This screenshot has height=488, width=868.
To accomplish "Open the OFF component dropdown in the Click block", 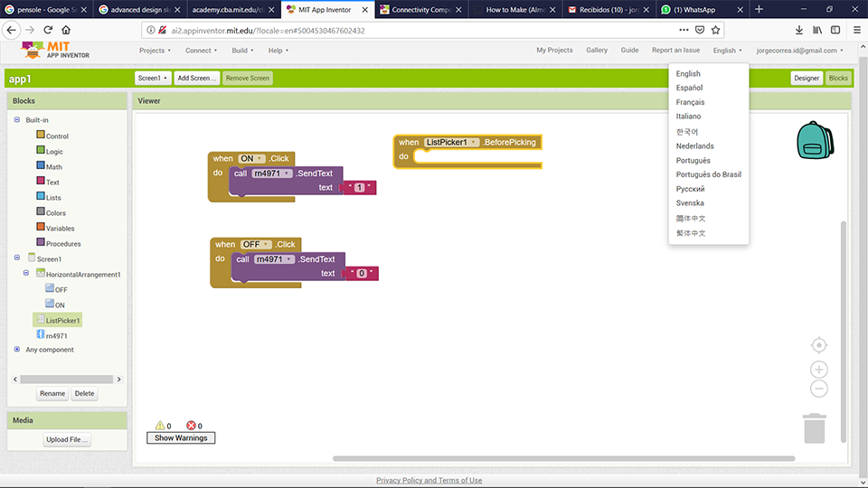I will click(256, 244).
